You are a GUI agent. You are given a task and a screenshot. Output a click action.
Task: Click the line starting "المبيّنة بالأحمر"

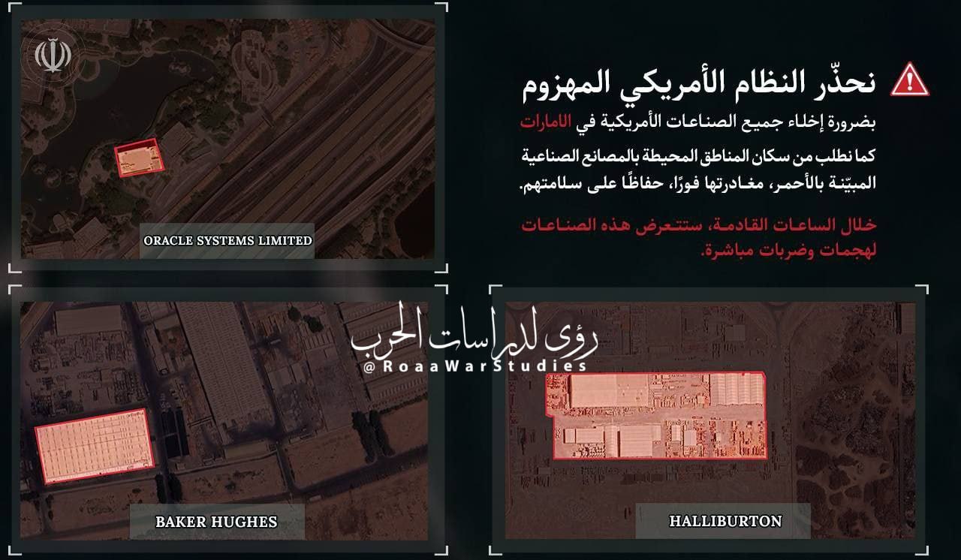(x=698, y=183)
